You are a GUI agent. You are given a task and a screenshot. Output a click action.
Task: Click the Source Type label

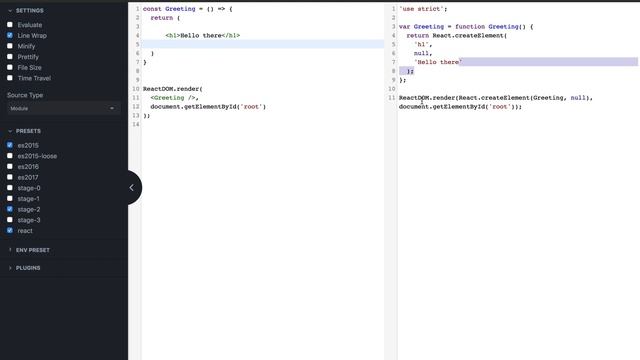[x=25, y=95]
